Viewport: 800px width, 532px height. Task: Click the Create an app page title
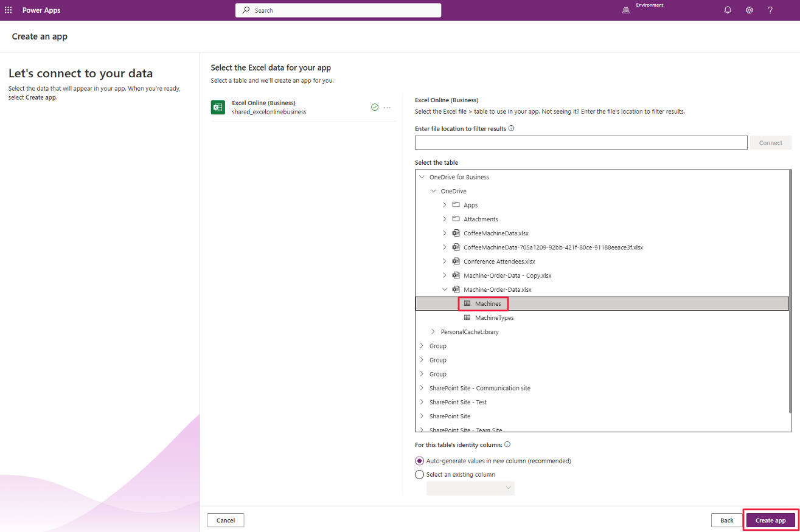[x=40, y=36]
